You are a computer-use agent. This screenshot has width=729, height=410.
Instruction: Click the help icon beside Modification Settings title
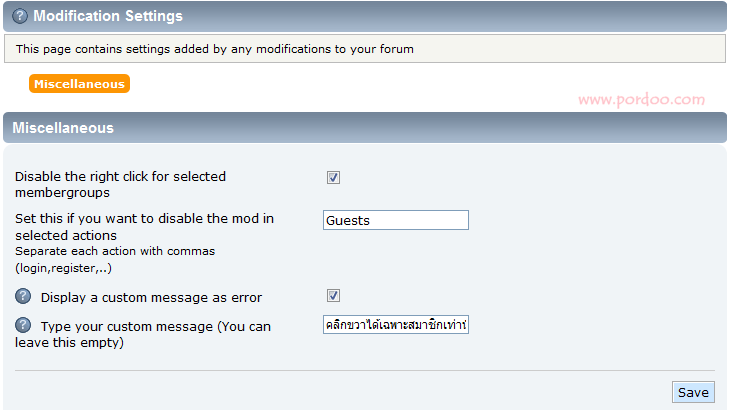(x=20, y=16)
